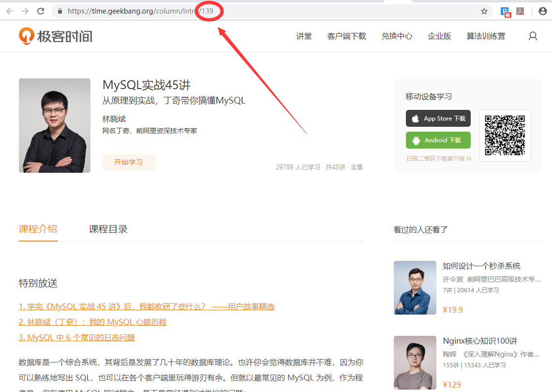
Task: Click the subtitle 从原理到实战，丁奇带你搞懂MySQL
Action: 174,100
